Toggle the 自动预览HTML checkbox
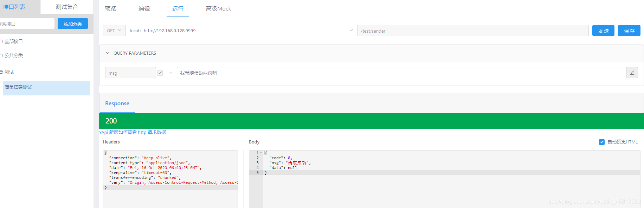 [x=601, y=142]
